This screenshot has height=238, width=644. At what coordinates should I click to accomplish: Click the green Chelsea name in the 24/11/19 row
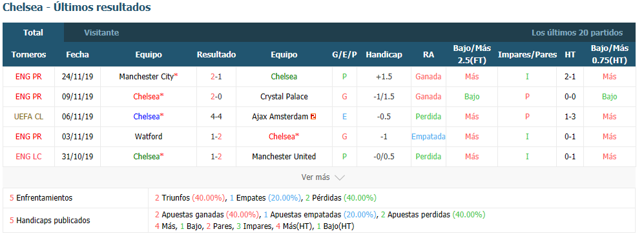pos(284,77)
